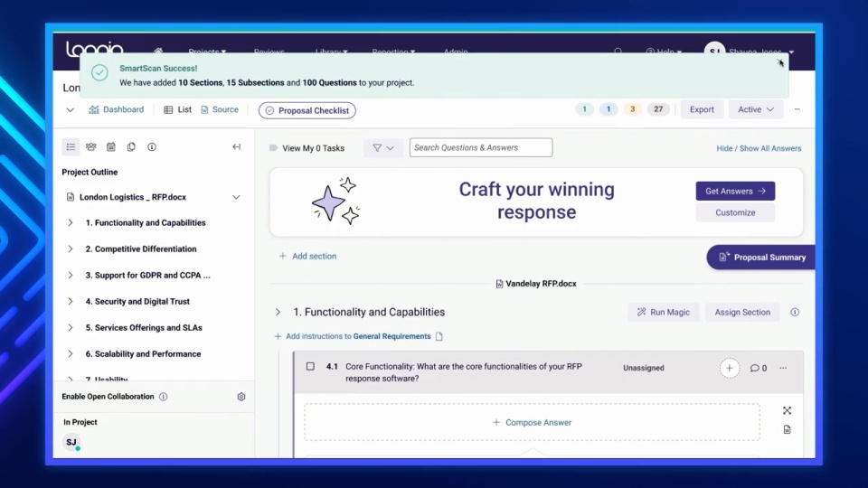Switch to the Source view
Screen dimensions: 868x488
(x=220, y=109)
